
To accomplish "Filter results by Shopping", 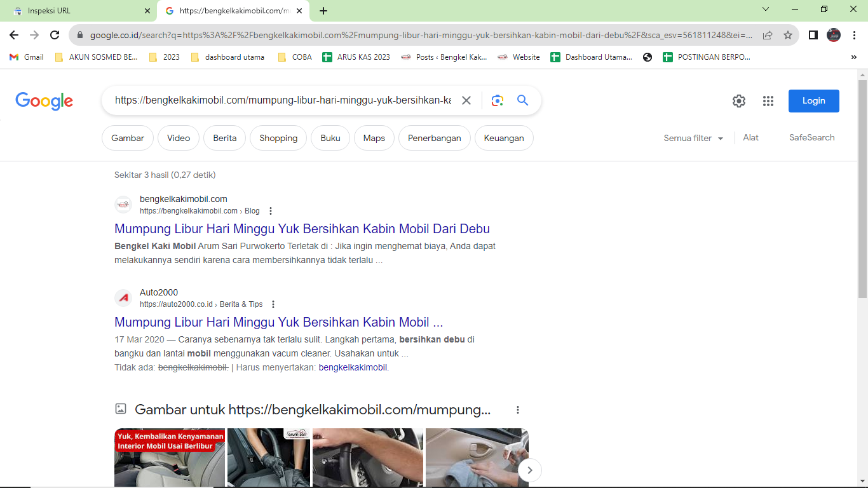I will tap(278, 138).
